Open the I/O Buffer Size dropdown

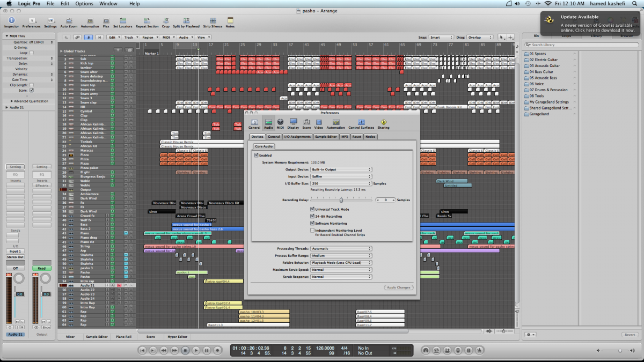341,183
